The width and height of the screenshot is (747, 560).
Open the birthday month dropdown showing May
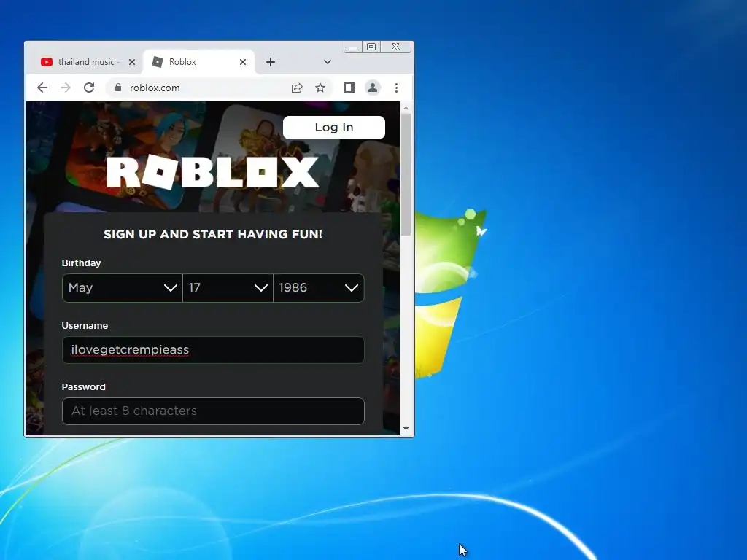pyautogui.click(x=123, y=287)
